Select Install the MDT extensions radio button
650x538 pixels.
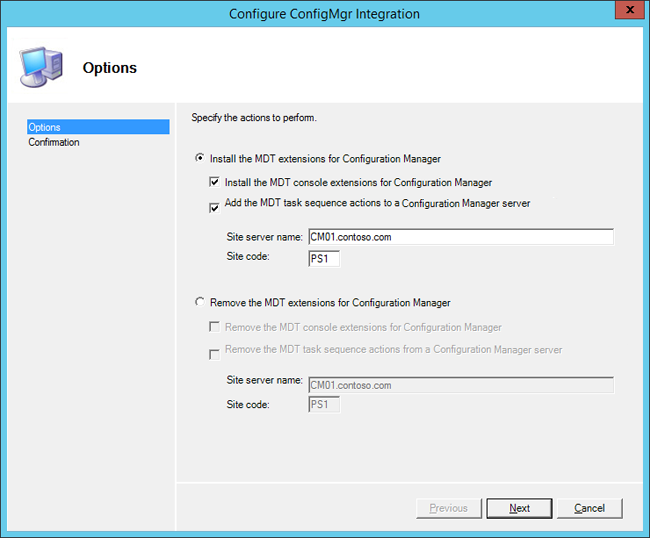[x=201, y=159]
